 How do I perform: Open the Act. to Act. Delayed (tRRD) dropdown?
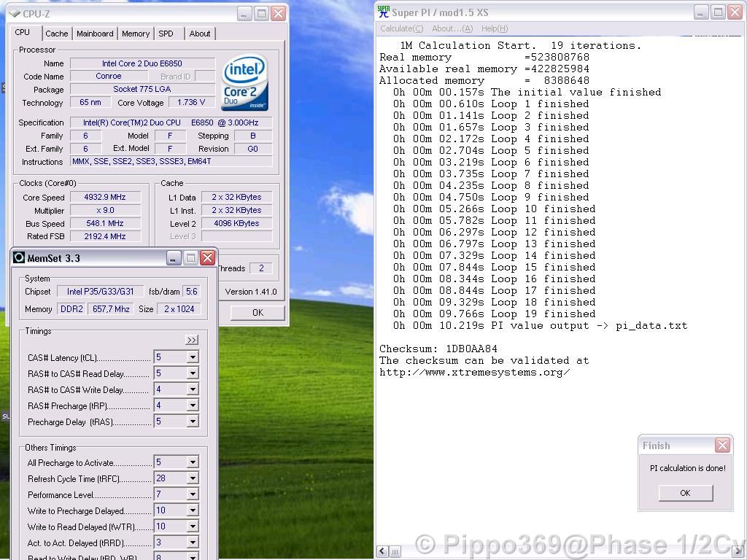tap(193, 542)
